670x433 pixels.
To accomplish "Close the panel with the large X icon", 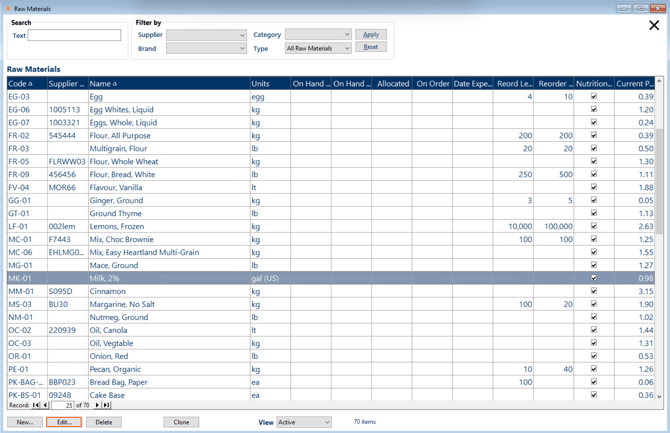I will pos(654,25).
